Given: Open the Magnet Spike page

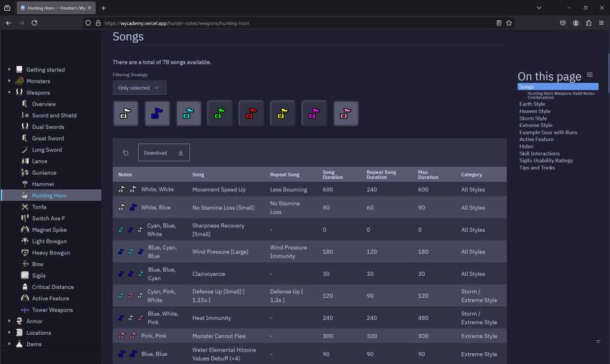Looking at the screenshot, I should (x=49, y=230).
